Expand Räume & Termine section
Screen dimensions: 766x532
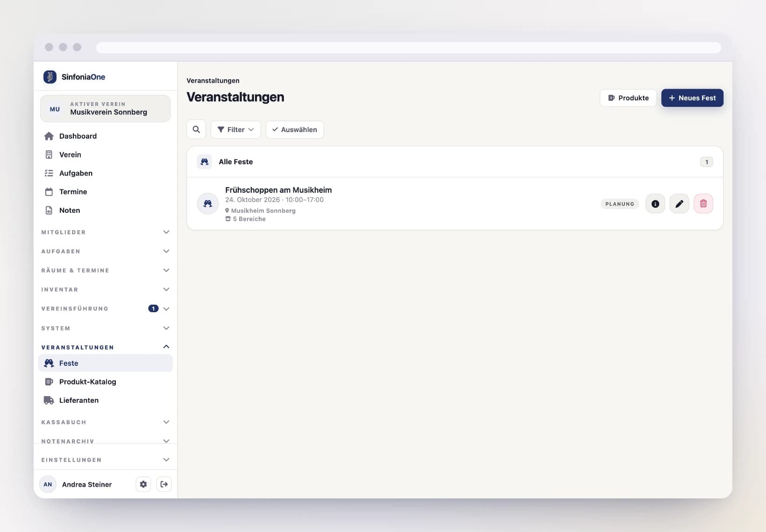[105, 271]
